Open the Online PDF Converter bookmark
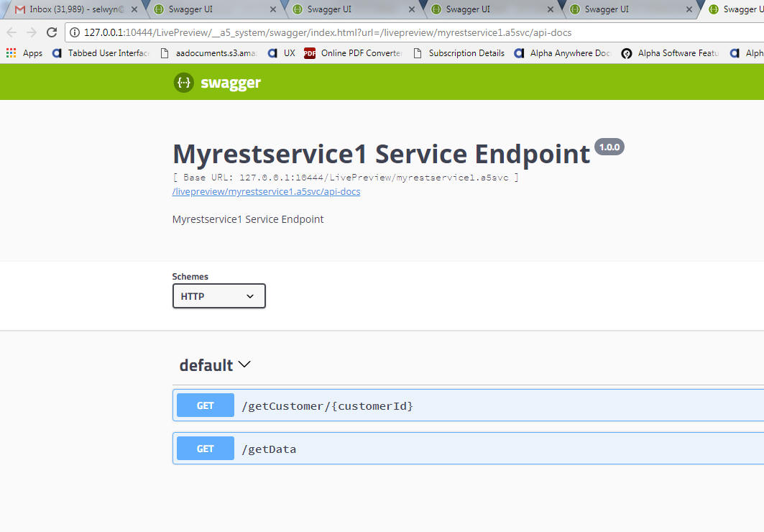 [354, 53]
